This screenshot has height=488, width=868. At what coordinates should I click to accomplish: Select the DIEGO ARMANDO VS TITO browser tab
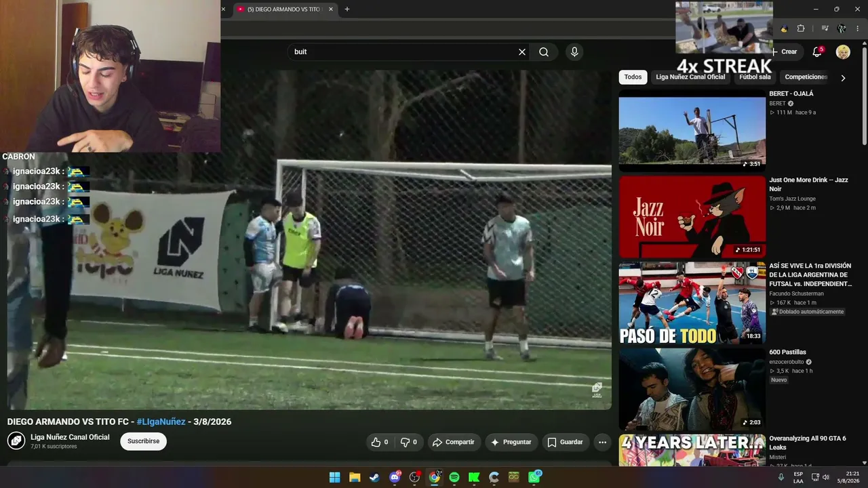pyautogui.click(x=285, y=9)
